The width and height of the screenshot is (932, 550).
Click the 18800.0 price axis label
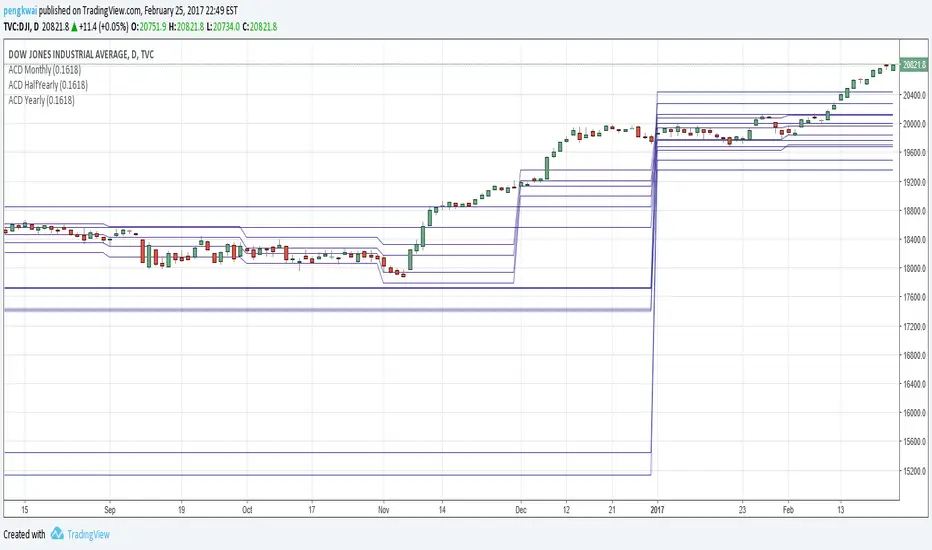click(915, 210)
